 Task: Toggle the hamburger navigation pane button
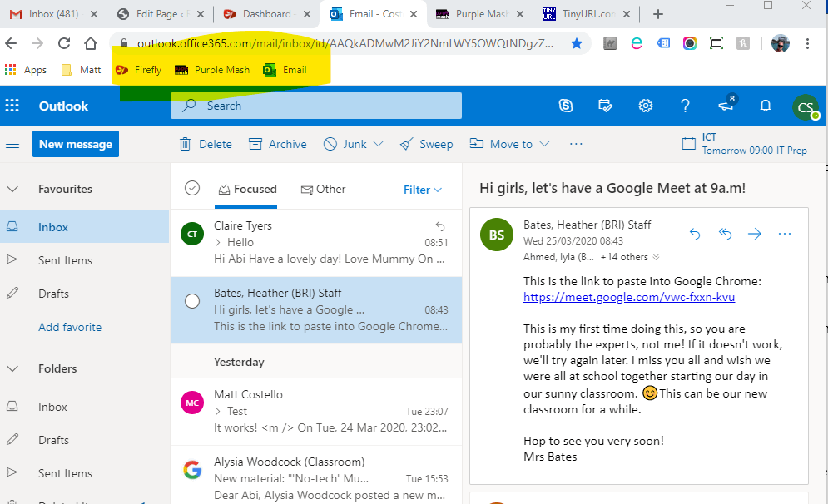pos(12,144)
